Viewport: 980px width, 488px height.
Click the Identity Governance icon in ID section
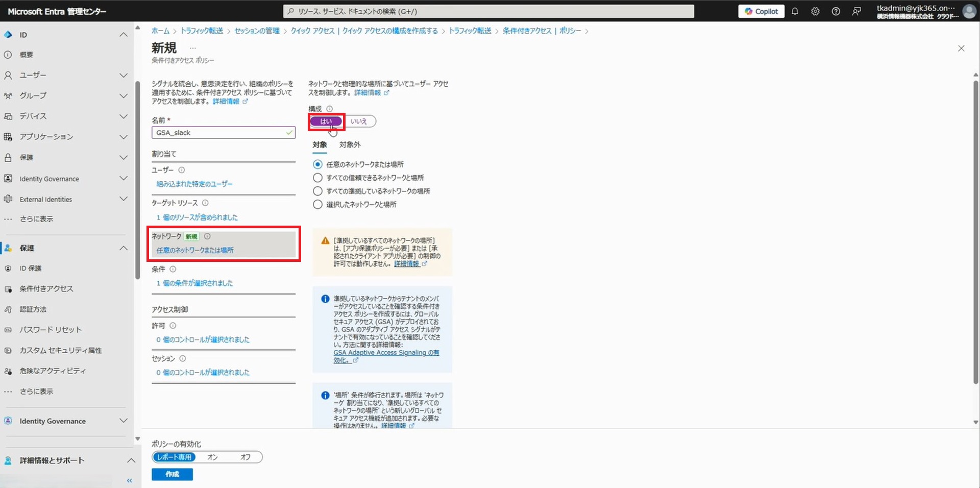coord(8,178)
